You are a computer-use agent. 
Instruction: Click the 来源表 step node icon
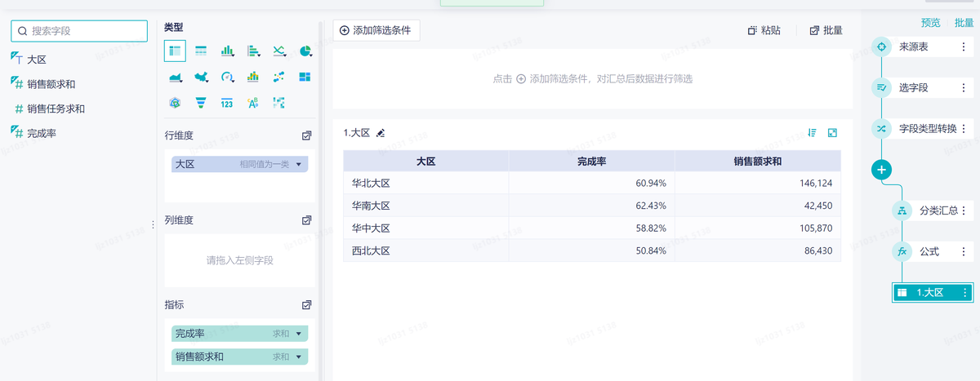pos(881,47)
